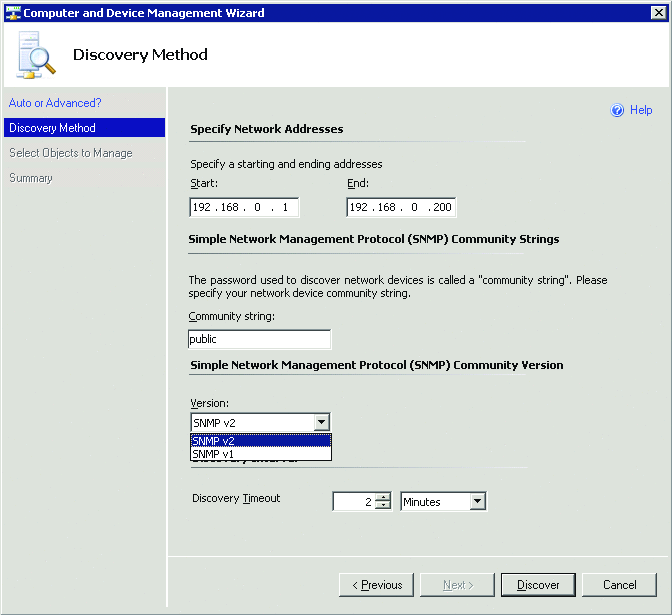Image resolution: width=672 pixels, height=615 pixels.
Task: Click the Discovery Timeout value field
Action: pos(353,502)
